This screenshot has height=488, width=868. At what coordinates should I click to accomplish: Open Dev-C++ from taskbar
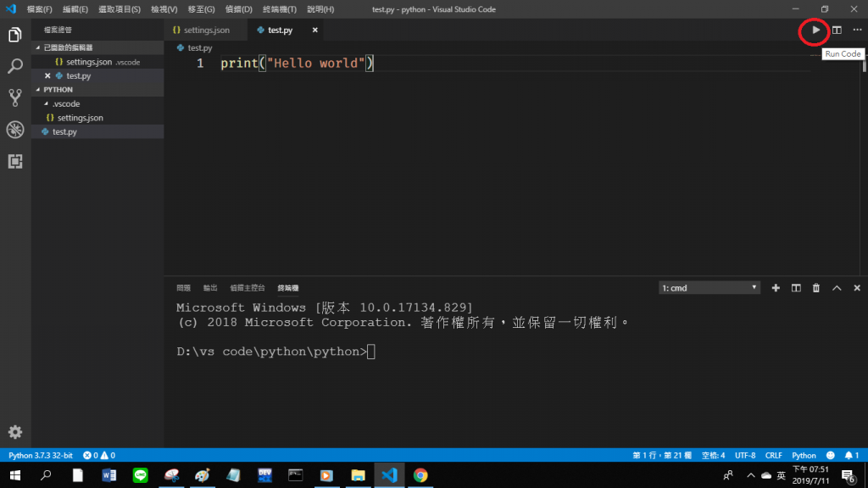pos(264,475)
